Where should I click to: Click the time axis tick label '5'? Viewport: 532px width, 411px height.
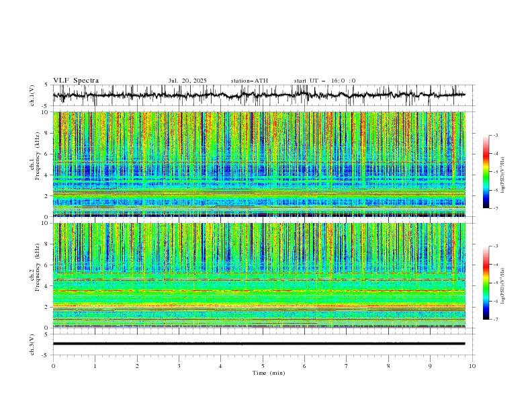(x=263, y=366)
